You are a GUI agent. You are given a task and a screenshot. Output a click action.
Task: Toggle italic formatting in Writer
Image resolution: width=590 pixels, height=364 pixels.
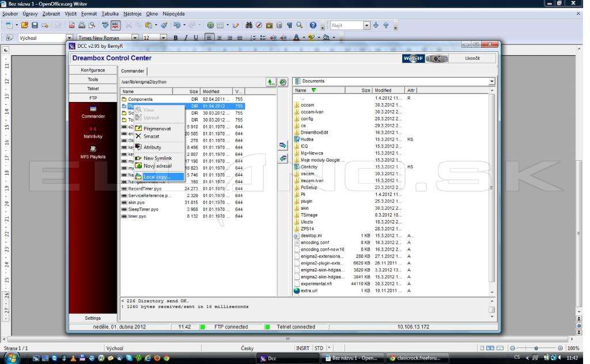186,37
